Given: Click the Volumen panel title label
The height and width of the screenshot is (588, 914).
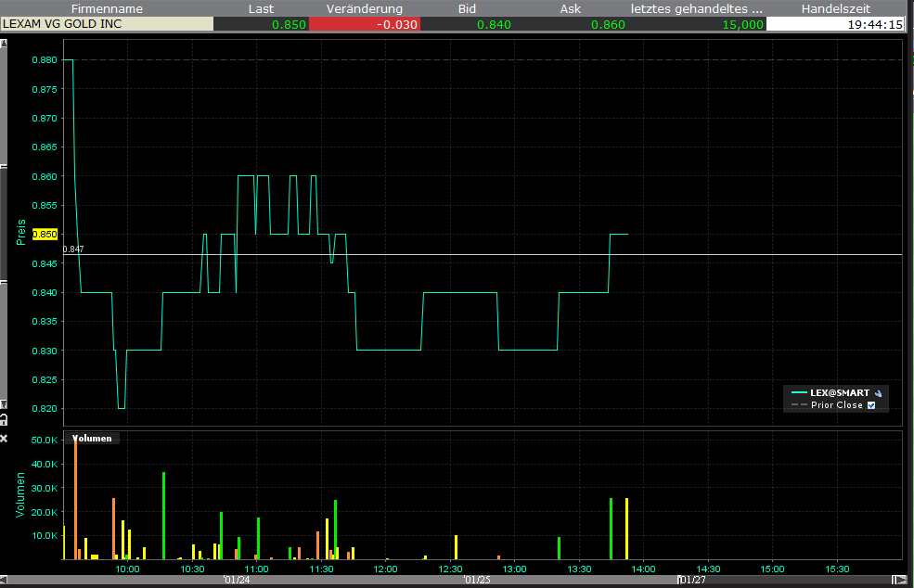Looking at the screenshot, I should pyautogui.click(x=92, y=439).
